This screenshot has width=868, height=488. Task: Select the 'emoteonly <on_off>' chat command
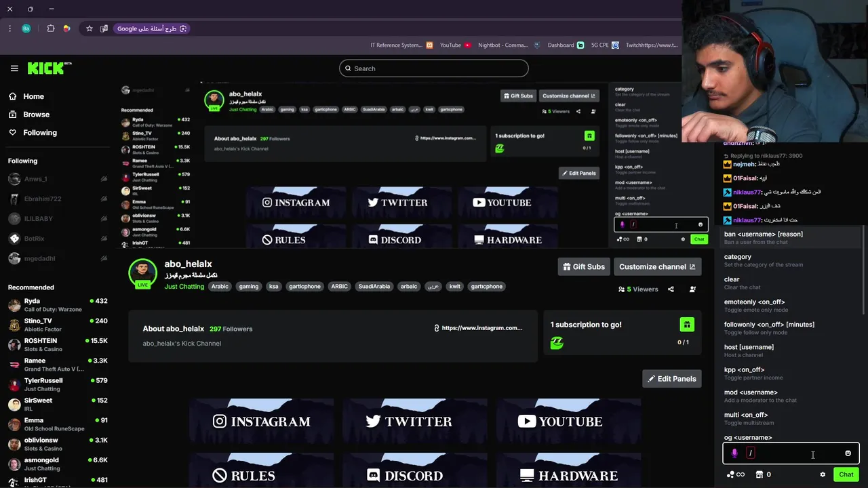click(x=789, y=306)
